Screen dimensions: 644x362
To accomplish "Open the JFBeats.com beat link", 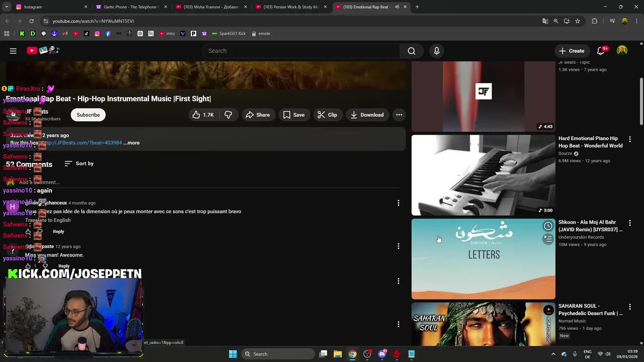I will coord(82,143).
